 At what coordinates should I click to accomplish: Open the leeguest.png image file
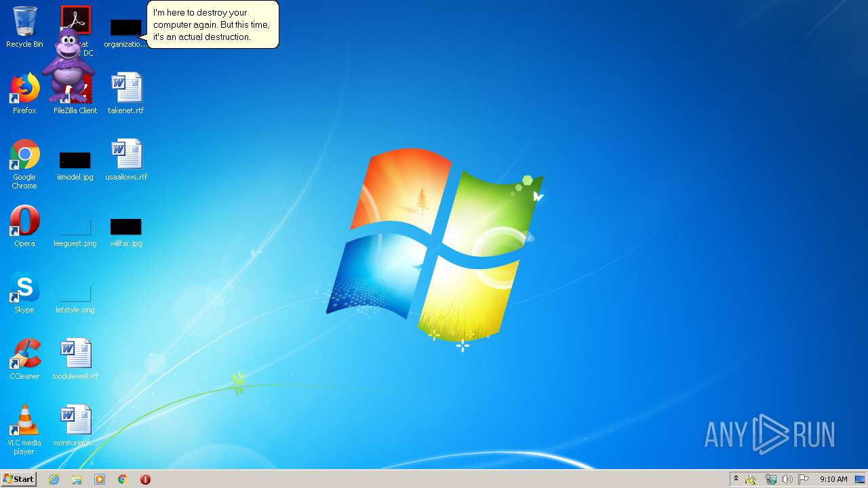pyautogui.click(x=75, y=232)
